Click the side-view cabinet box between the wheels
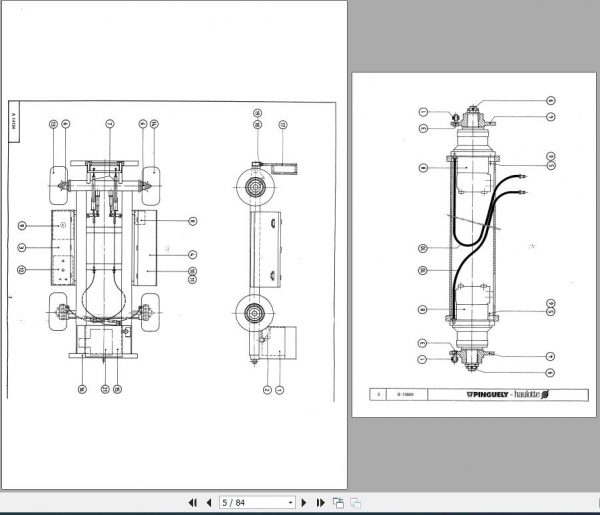This screenshot has height=515, width=600. pyautogui.click(x=266, y=249)
